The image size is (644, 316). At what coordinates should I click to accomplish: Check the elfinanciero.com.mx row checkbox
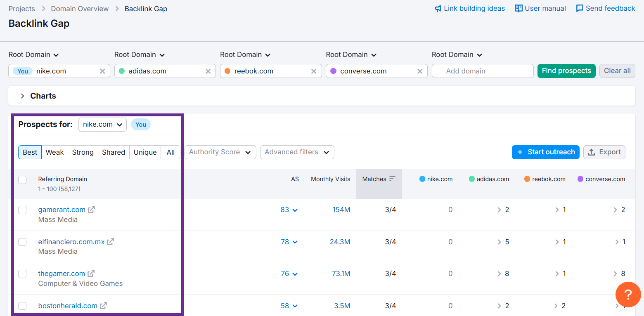(x=22, y=242)
